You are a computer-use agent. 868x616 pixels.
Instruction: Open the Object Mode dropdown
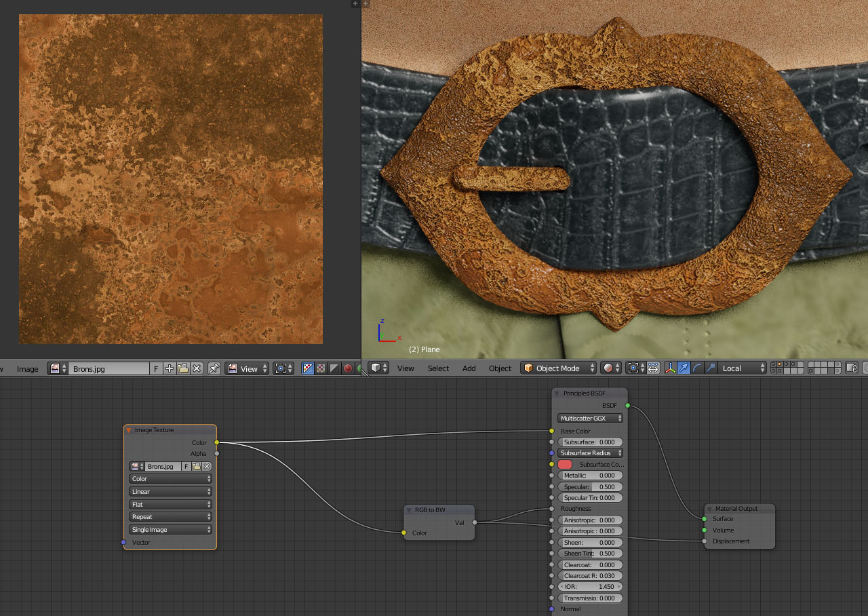click(x=558, y=368)
